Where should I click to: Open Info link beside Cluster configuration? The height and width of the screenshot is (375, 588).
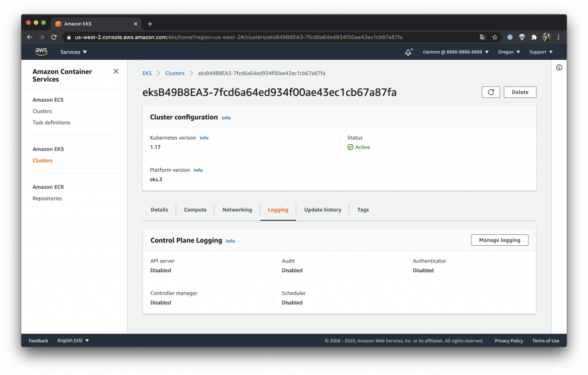pos(226,118)
